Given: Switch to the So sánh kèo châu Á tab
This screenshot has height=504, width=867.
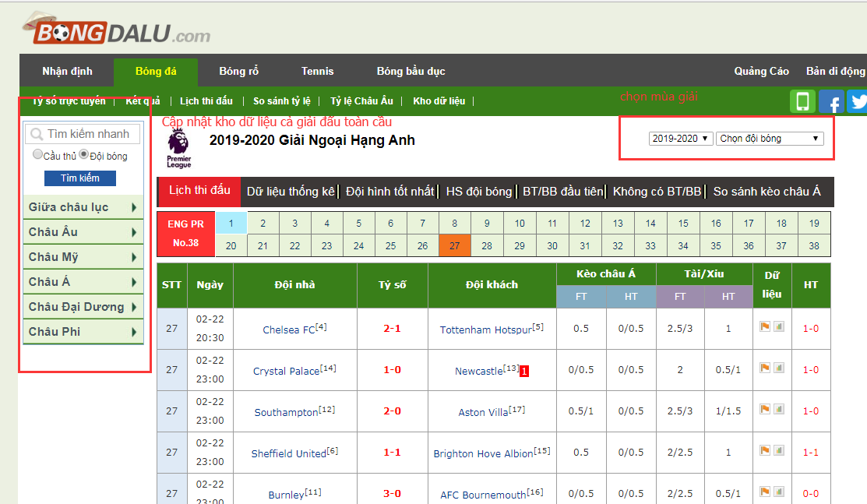Looking at the screenshot, I should coord(767,192).
